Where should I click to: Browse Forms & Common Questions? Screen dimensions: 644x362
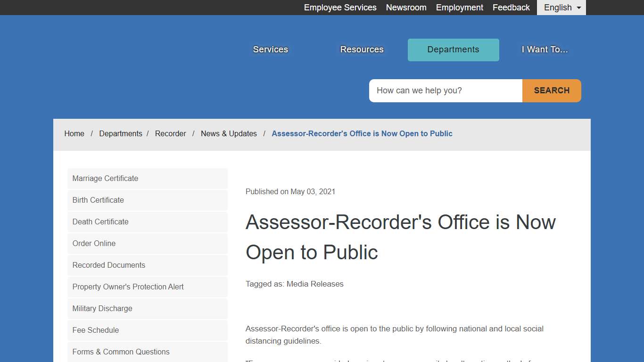click(x=121, y=352)
